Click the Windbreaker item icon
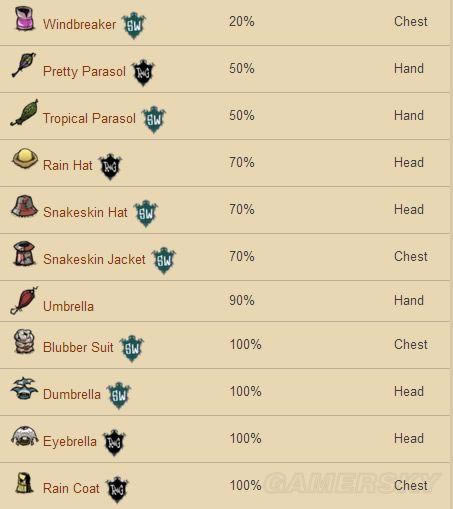 25,19
